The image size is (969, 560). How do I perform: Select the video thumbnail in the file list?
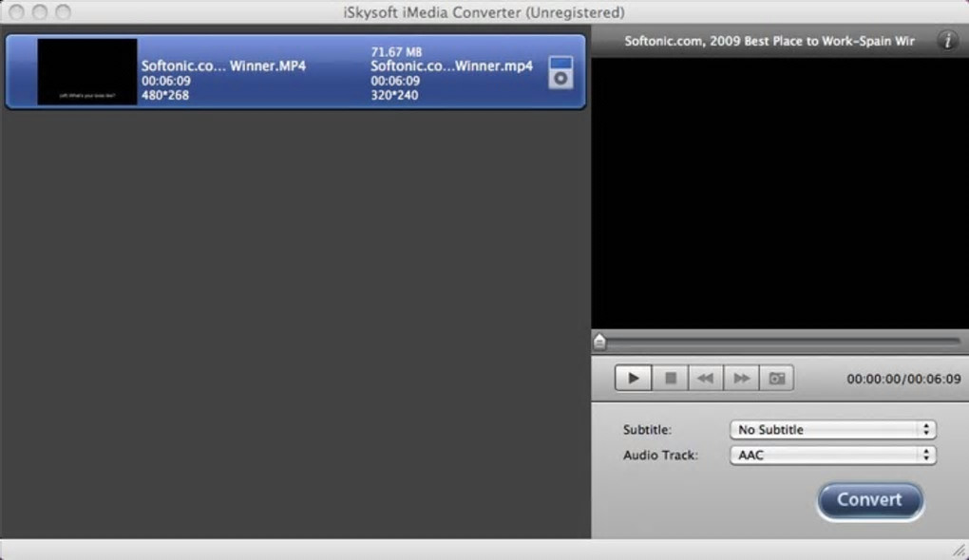(87, 71)
